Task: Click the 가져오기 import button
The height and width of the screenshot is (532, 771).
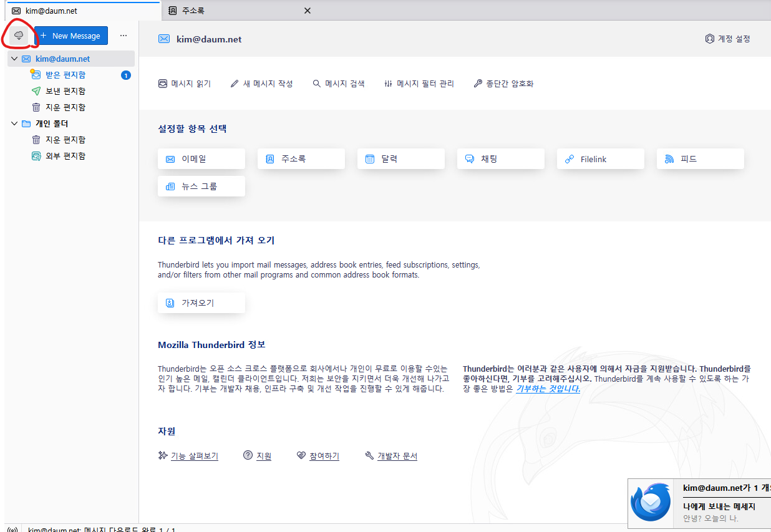Action: click(201, 303)
